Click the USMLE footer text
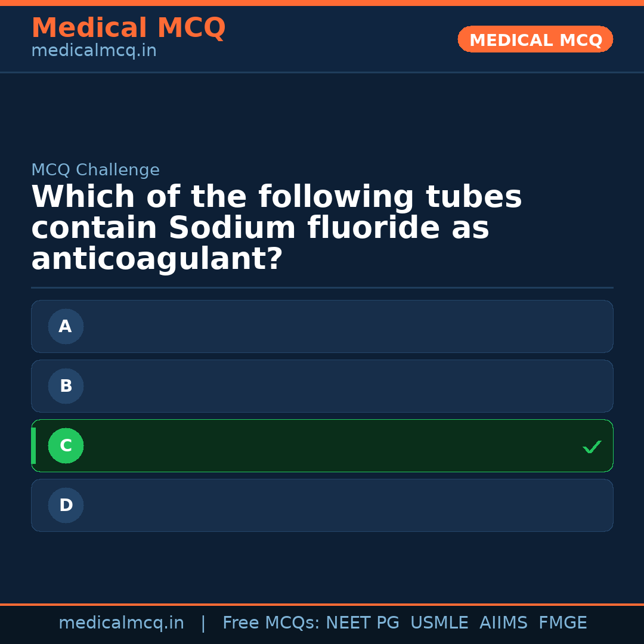This screenshot has height=644, width=644. click(439, 623)
